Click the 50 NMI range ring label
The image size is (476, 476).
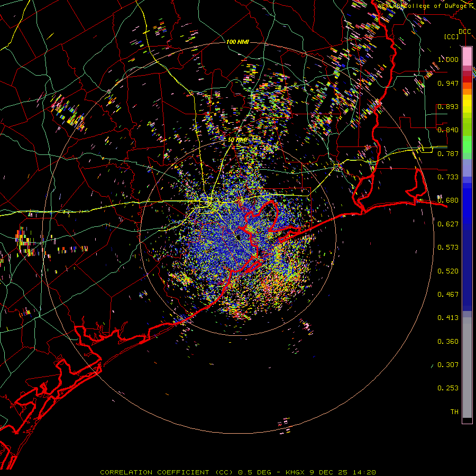(x=237, y=140)
